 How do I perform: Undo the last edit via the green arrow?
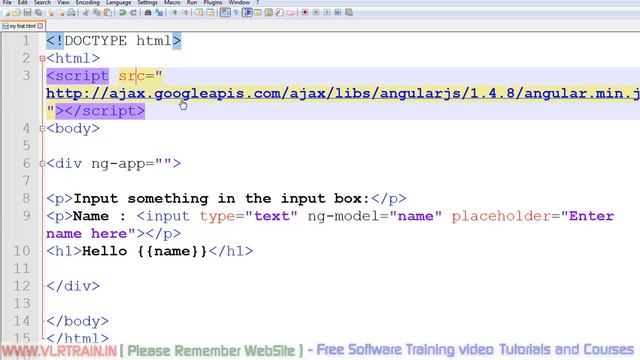coord(122,13)
